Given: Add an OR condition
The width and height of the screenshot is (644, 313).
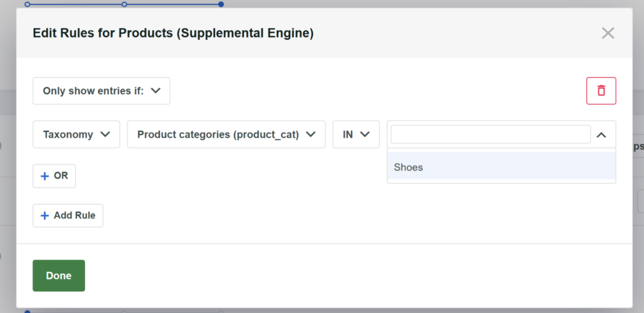Looking at the screenshot, I should pos(54,176).
